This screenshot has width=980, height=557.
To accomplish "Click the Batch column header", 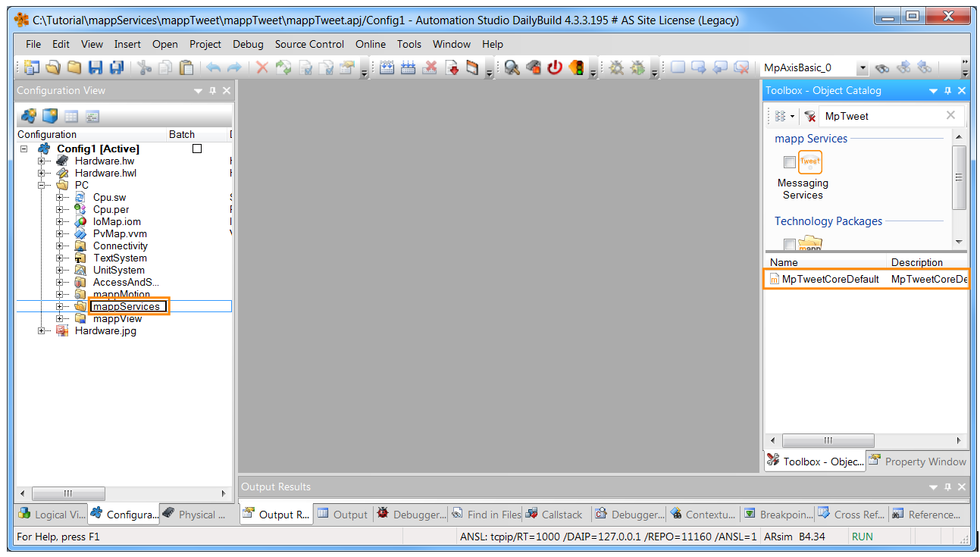I will point(197,134).
